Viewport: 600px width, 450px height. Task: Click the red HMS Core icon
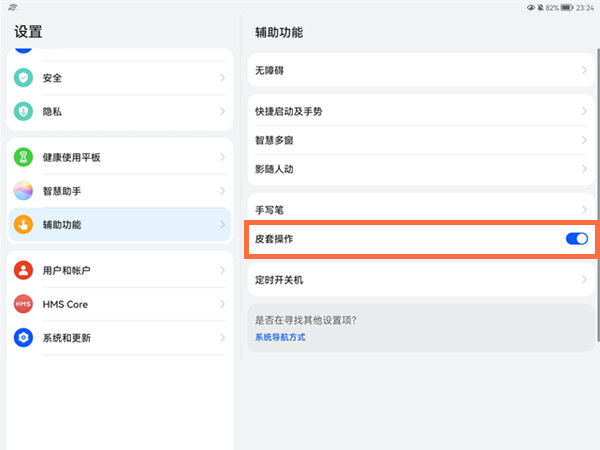pyautogui.click(x=23, y=304)
